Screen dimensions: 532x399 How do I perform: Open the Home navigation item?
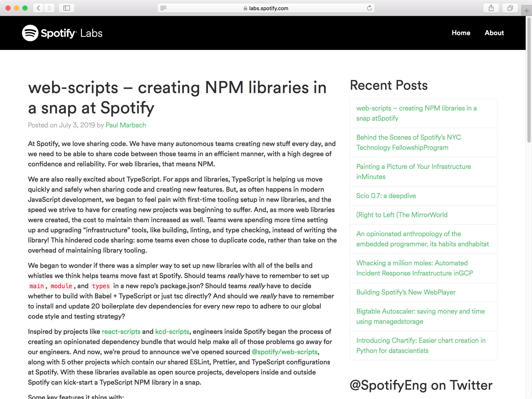click(461, 33)
